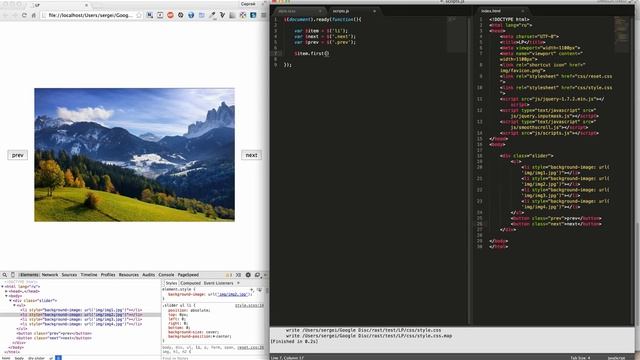Screen dimensions: 640x360
Task: Select the DevTools Elements tab
Action: tap(29, 275)
